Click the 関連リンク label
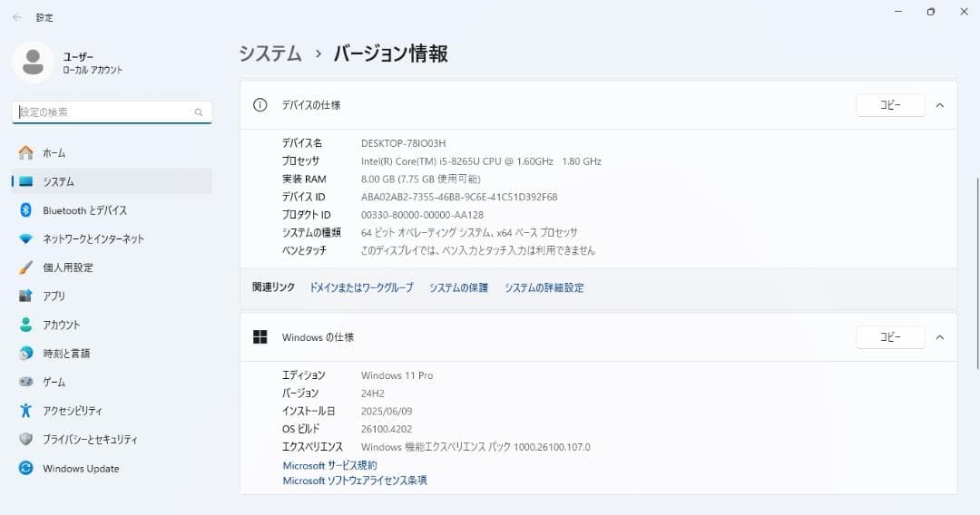980x515 pixels. coord(273,287)
